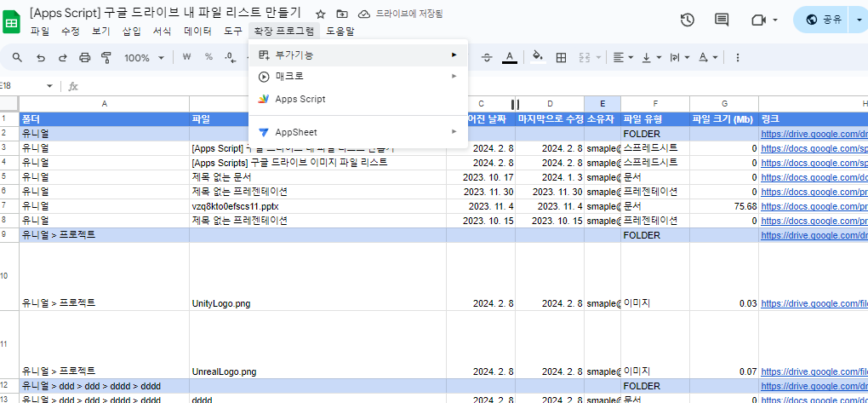The image size is (868, 403).
Task: Open the 삽입 menu
Action: 131,32
